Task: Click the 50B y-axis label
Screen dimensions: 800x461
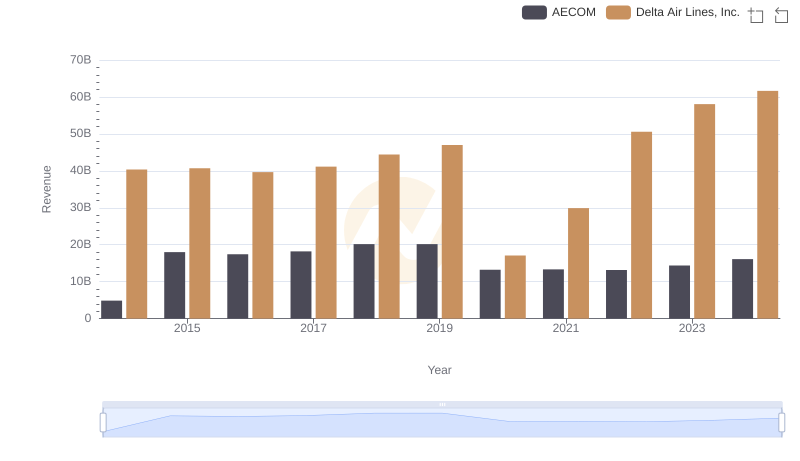Action: (81, 134)
